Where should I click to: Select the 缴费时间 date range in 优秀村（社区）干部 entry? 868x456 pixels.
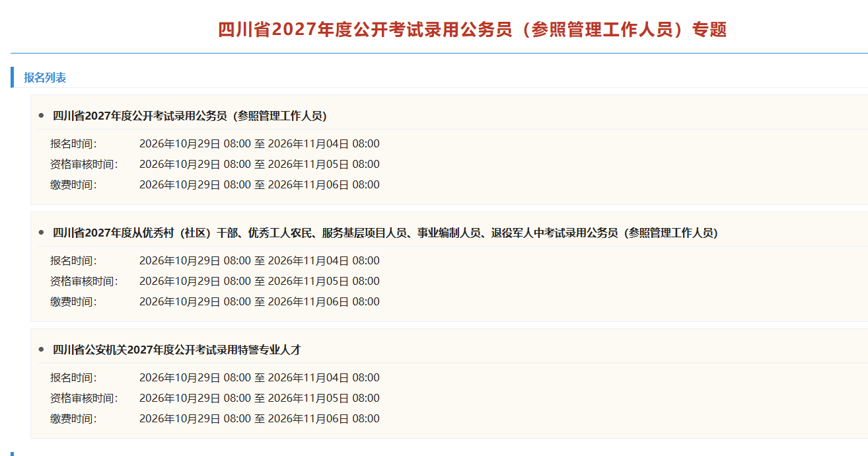click(260, 302)
